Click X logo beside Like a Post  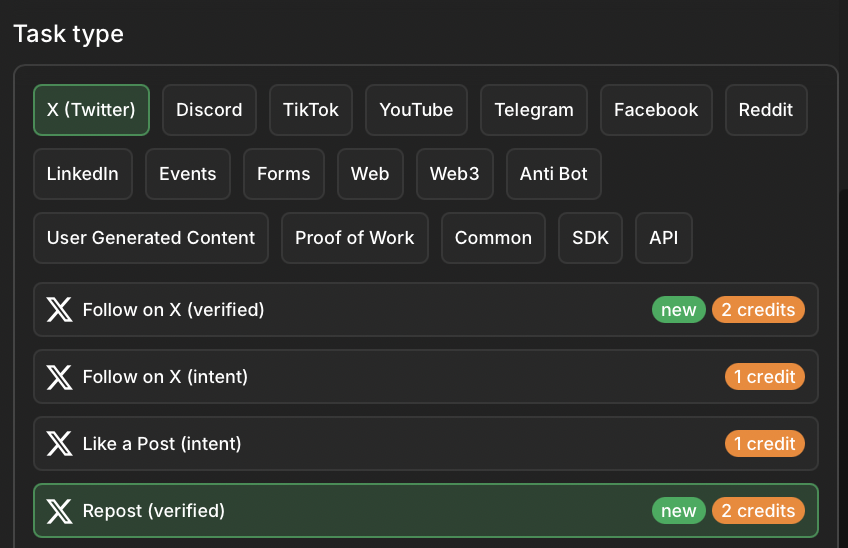point(59,444)
